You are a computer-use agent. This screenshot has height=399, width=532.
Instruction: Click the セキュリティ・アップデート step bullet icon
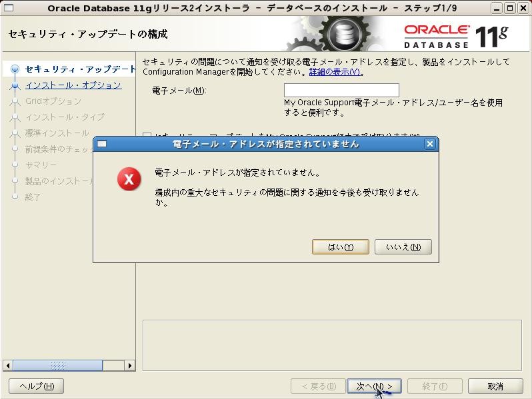(x=15, y=69)
